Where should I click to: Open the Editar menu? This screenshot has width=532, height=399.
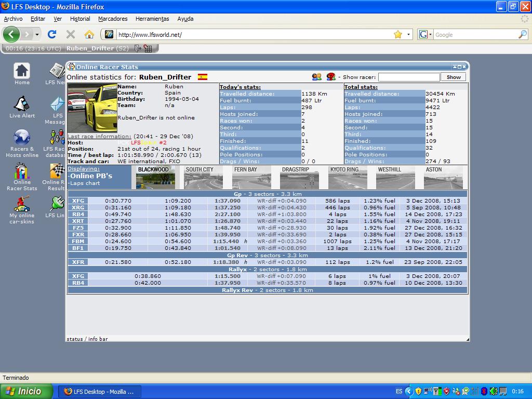pos(38,19)
